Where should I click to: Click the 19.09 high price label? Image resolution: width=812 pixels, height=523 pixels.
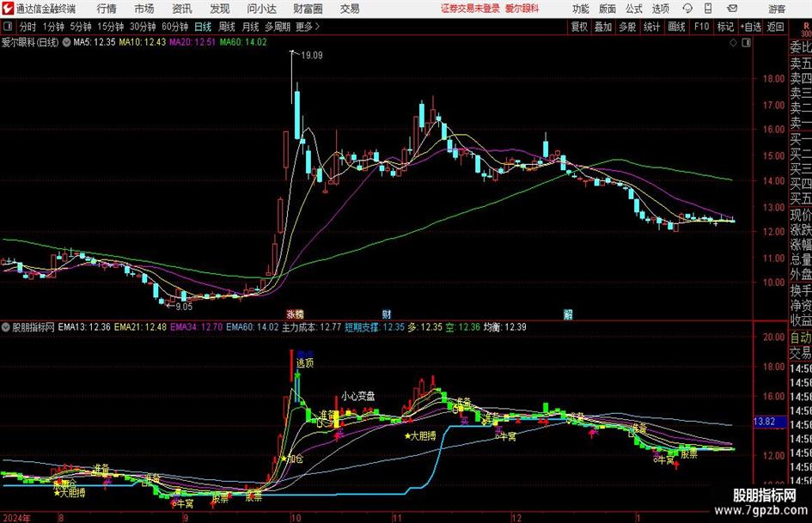pyautogui.click(x=311, y=56)
